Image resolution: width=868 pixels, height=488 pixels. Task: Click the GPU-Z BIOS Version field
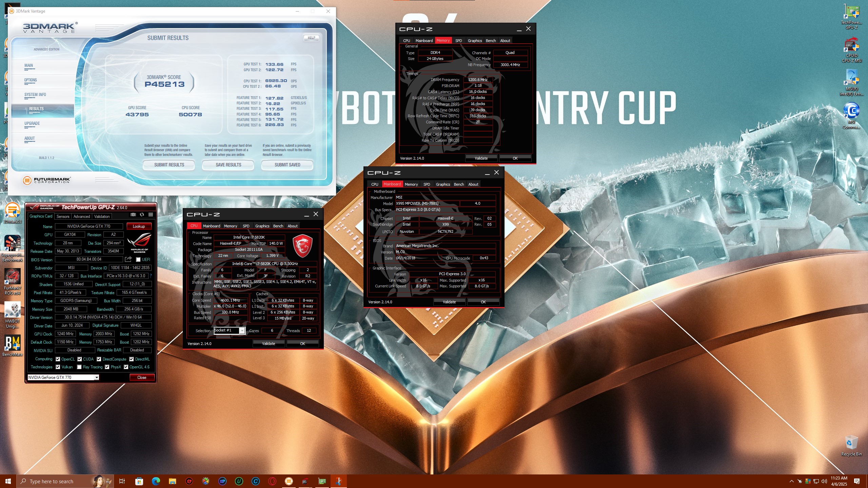pos(89,259)
